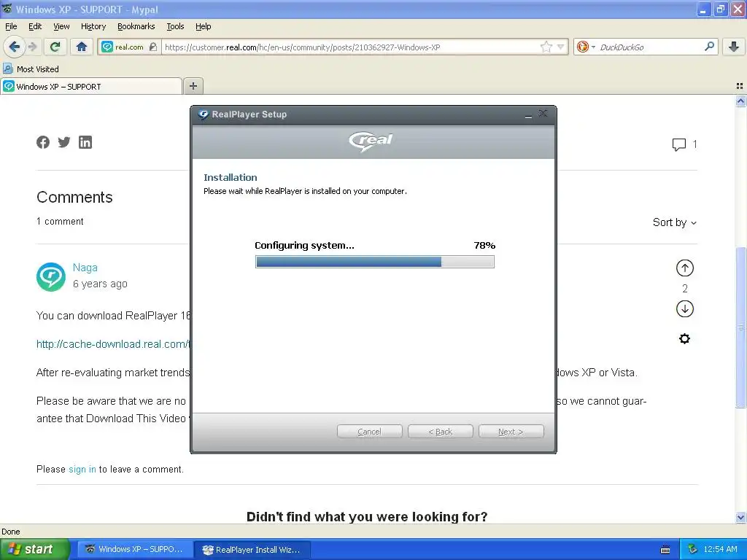Click the Next button in Setup

[511, 432]
